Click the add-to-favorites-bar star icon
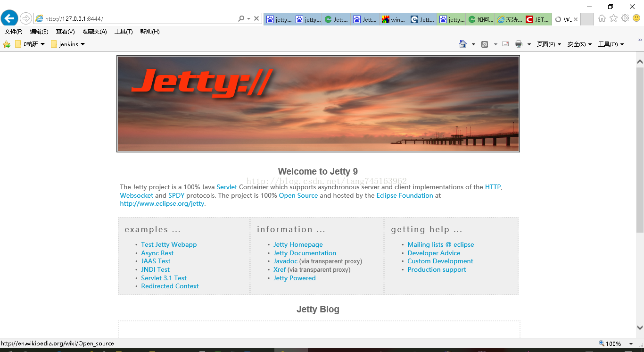Image resolution: width=644 pixels, height=352 pixels. [x=7, y=44]
